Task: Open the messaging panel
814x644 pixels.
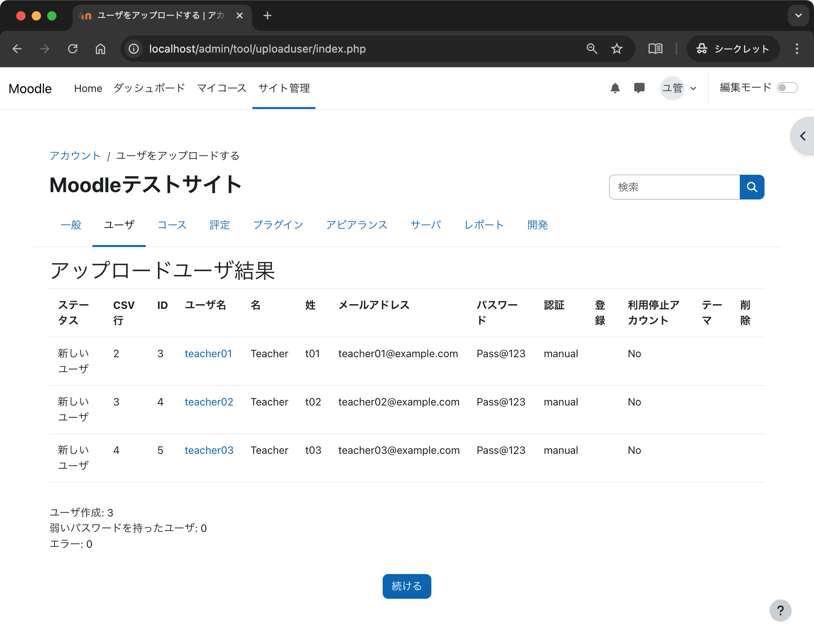Action: (639, 88)
